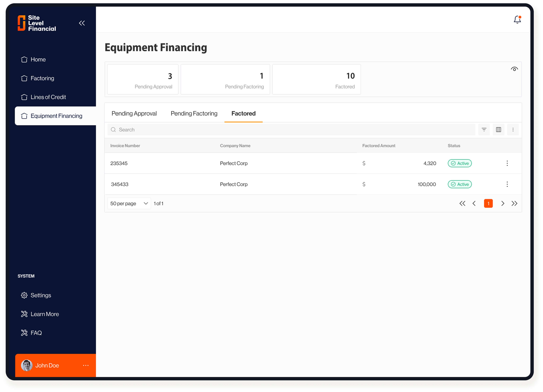The image size is (543, 392).
Task: Open the table filter icon
Action: [484, 129]
